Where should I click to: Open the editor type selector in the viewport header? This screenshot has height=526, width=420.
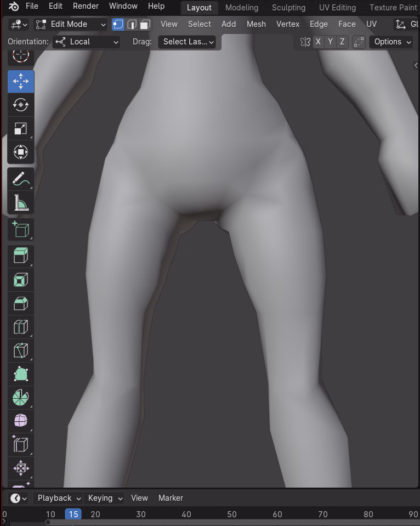click(x=19, y=24)
